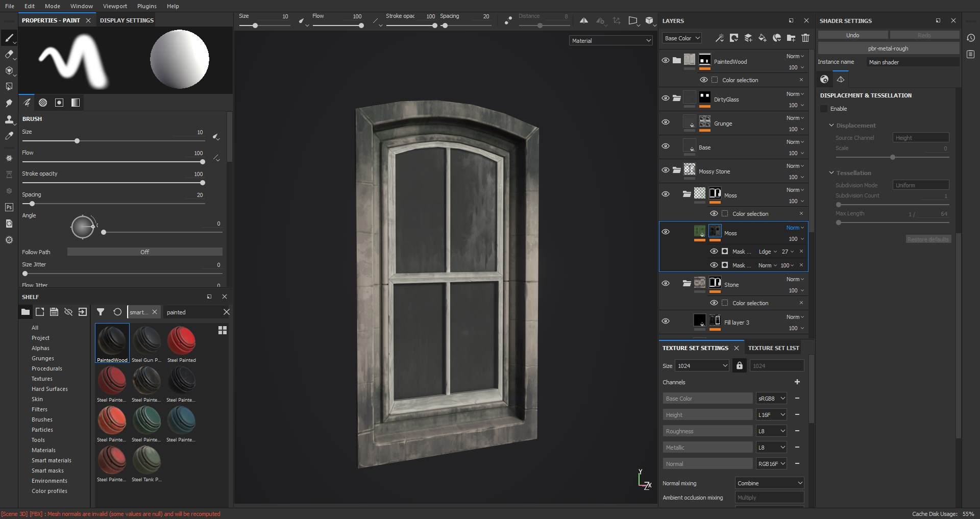Toggle visibility of the Grunge layer
Viewport: 980px width, 519px height.
666,122
